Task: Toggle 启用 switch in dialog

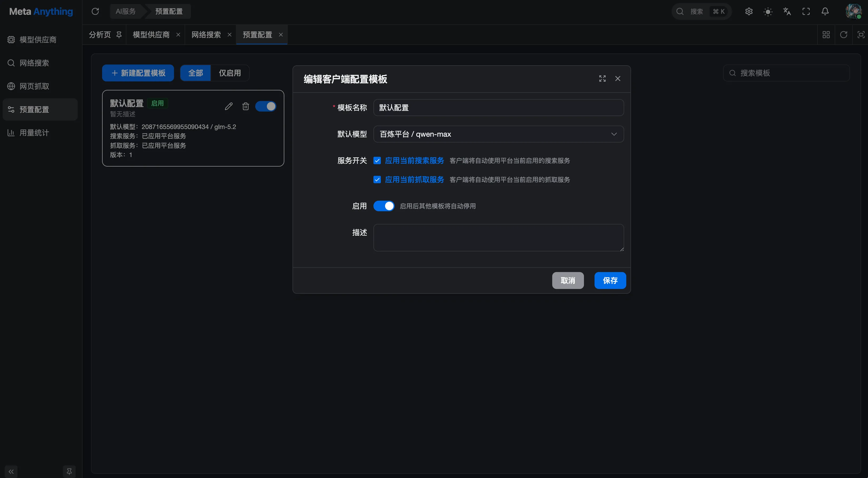Action: tap(384, 206)
